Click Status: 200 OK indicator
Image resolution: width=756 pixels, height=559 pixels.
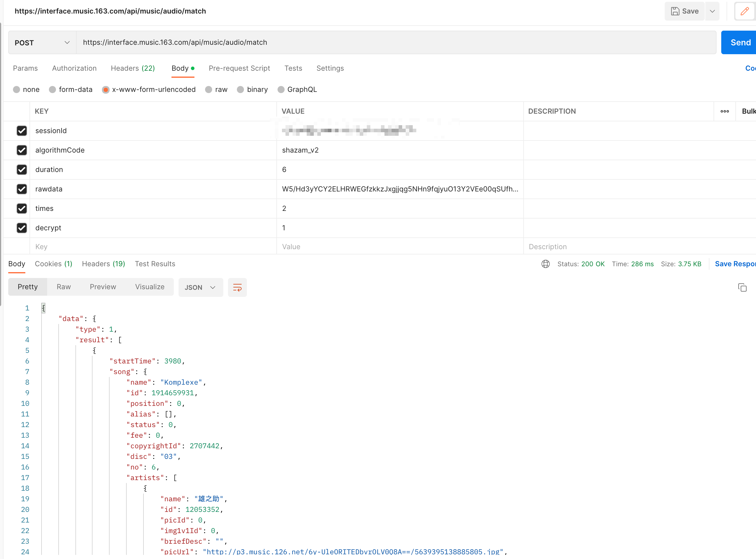[581, 264]
